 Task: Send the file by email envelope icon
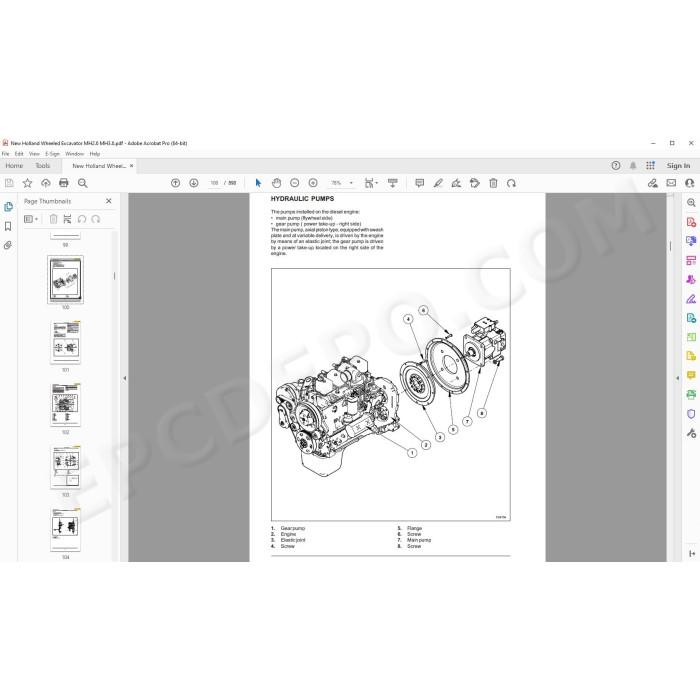pos(671,183)
